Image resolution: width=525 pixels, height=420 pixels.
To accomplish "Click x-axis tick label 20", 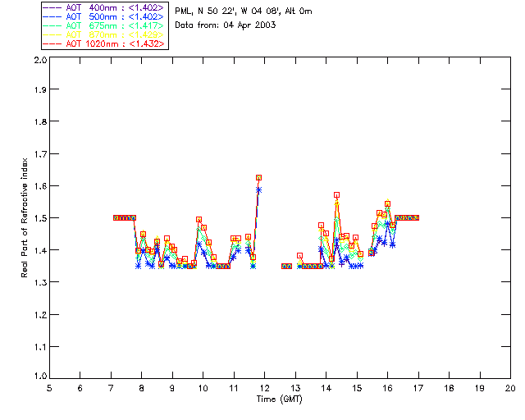I will (x=510, y=388).
